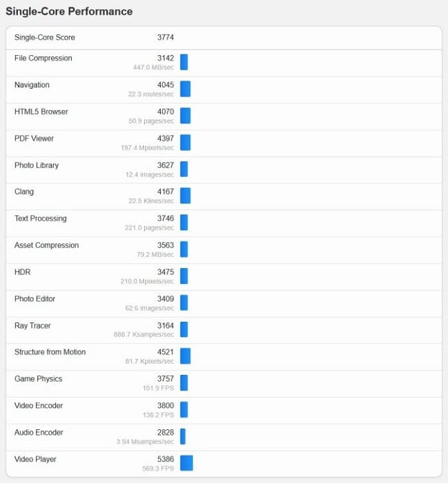Click the Ray Tracer blue bar
448x483 pixels.
pos(184,329)
